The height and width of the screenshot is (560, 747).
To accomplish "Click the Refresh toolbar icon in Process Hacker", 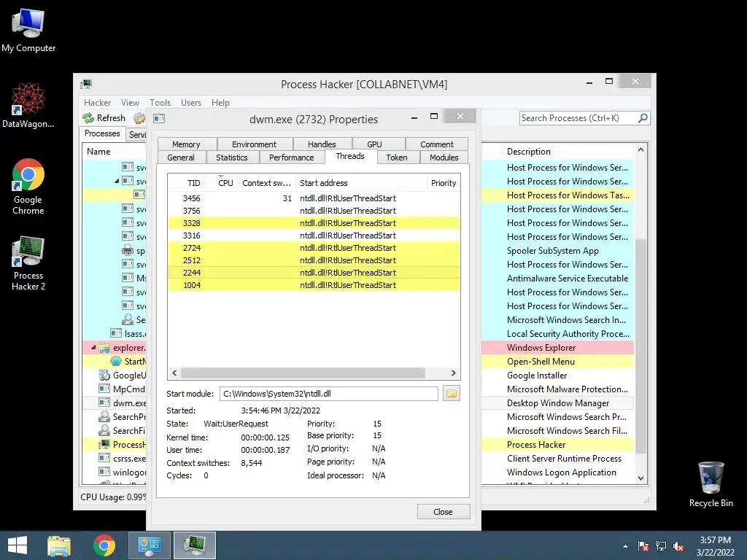I will coord(88,118).
